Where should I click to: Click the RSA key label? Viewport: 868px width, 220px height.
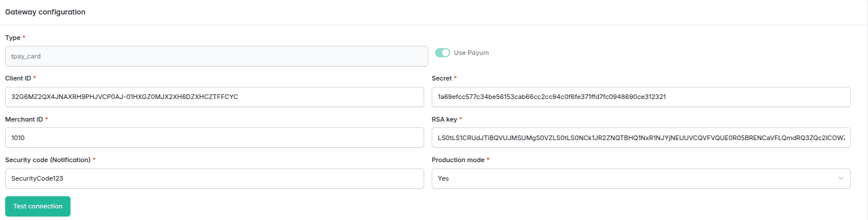[x=444, y=119]
